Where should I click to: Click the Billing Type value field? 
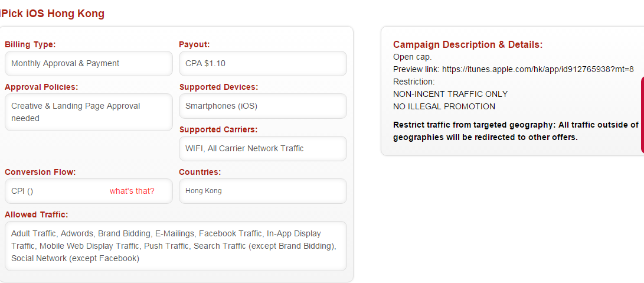pyautogui.click(x=88, y=63)
